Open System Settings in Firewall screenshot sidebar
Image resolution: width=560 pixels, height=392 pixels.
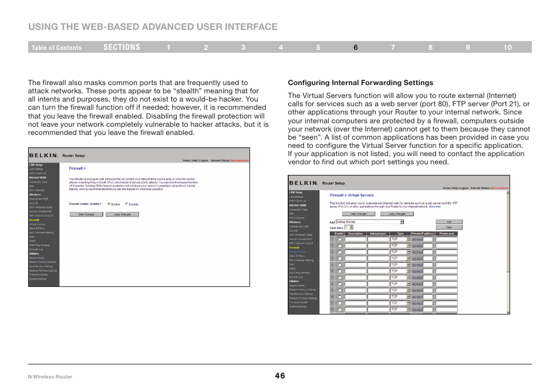pos(38,279)
